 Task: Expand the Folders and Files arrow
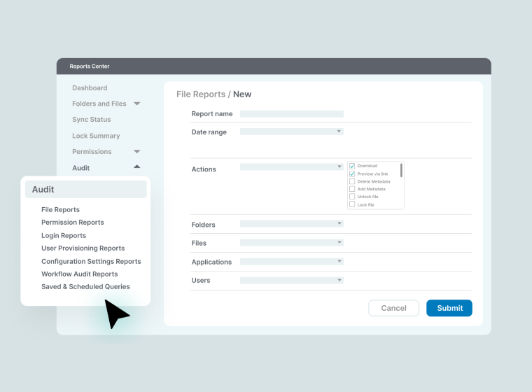click(x=137, y=104)
